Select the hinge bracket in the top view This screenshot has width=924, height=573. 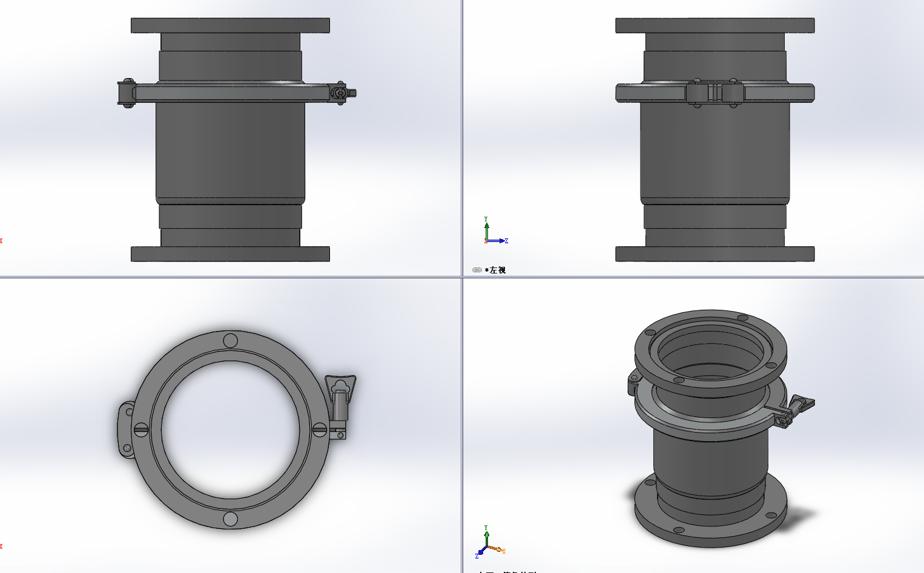tap(126, 430)
